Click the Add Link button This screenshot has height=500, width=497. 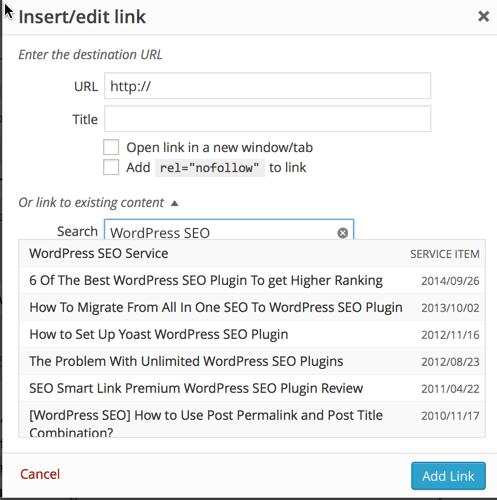pos(448,476)
